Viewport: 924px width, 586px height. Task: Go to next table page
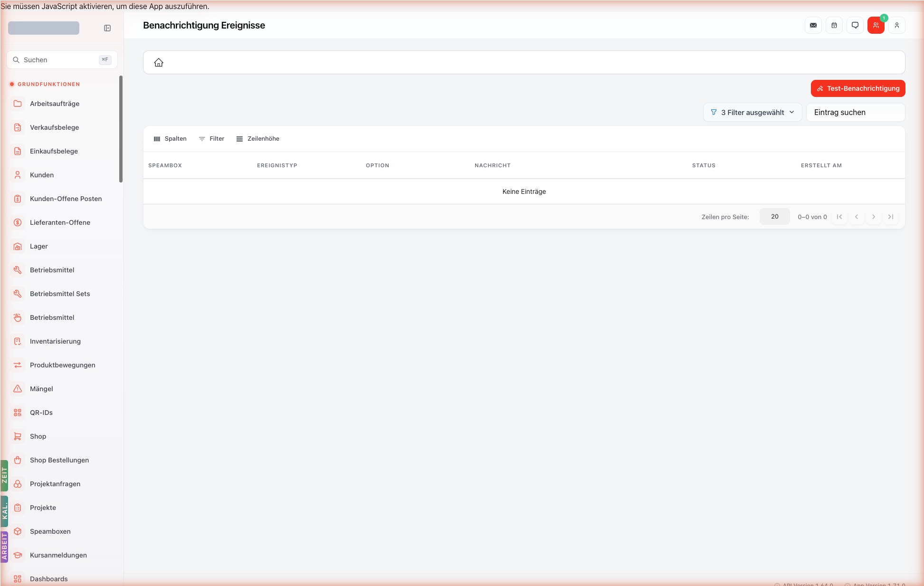[874, 217]
